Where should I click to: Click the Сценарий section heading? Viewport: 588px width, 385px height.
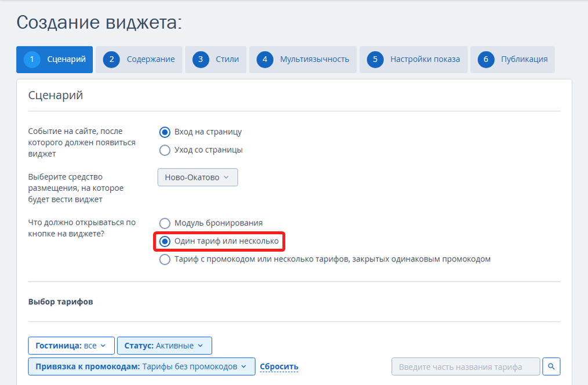click(56, 95)
